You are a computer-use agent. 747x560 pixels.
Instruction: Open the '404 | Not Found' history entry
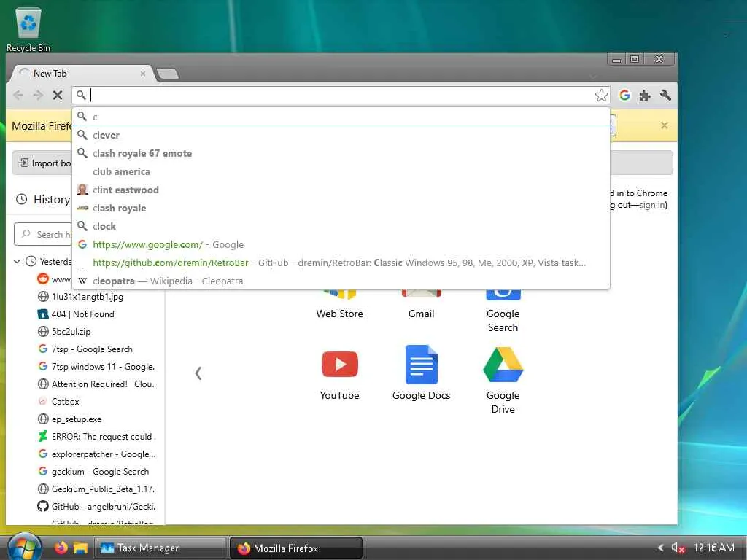(76, 314)
